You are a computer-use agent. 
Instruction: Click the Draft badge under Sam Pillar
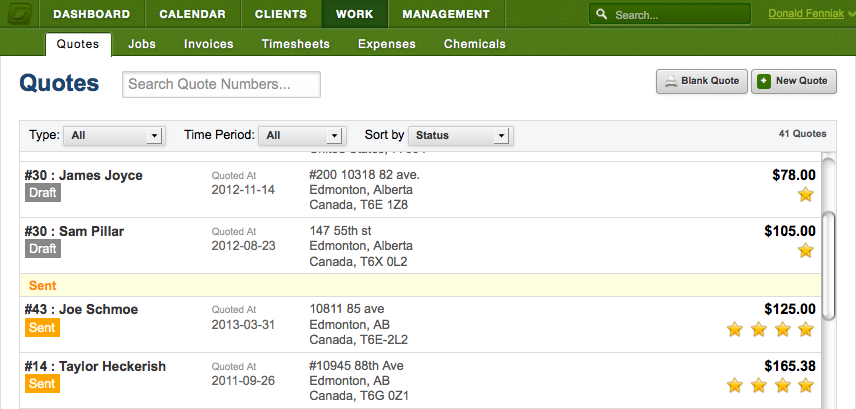(43, 249)
